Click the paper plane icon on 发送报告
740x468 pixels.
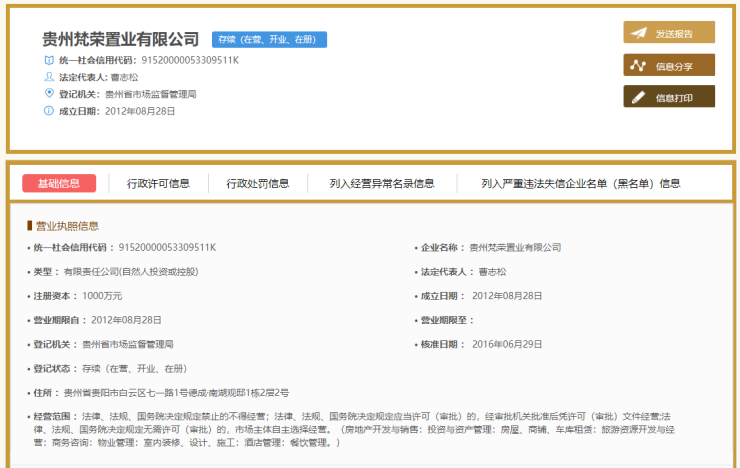[x=639, y=33]
